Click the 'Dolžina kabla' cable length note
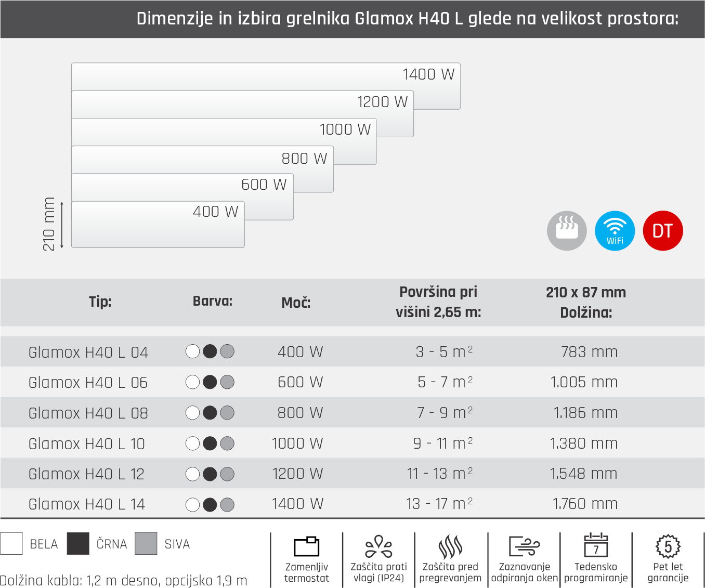705x588 pixels. tap(124, 580)
